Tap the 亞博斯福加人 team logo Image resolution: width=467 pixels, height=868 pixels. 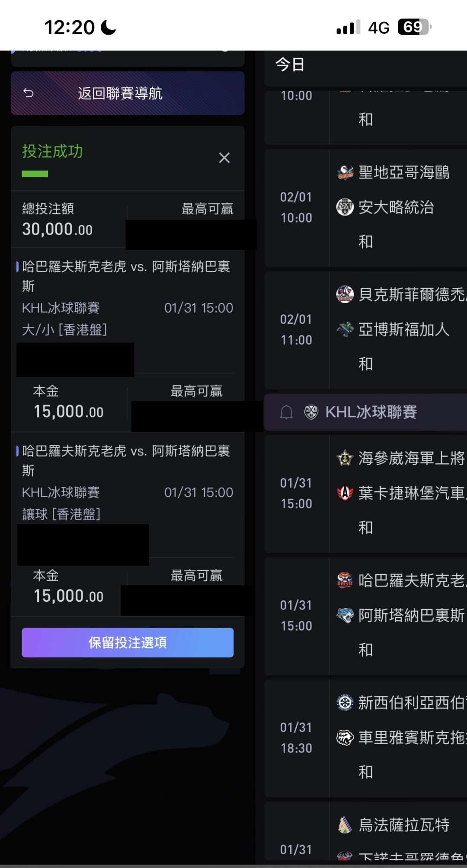(x=345, y=329)
